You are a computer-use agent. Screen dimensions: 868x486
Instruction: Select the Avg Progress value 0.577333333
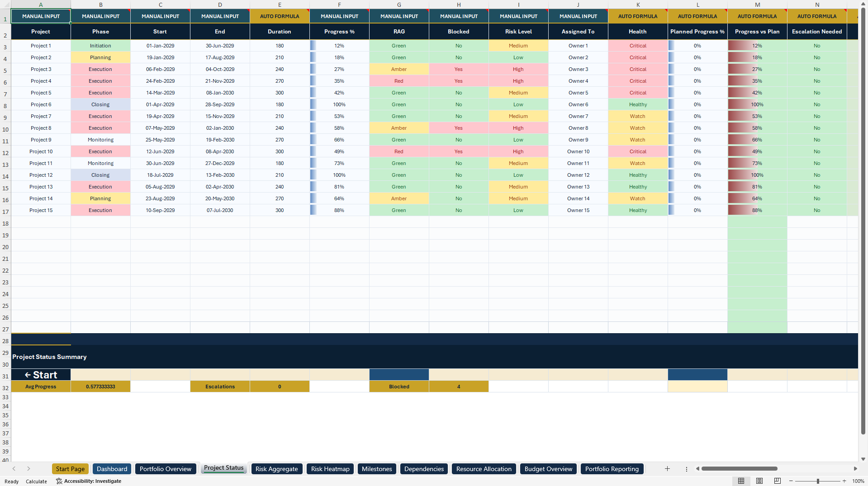100,387
